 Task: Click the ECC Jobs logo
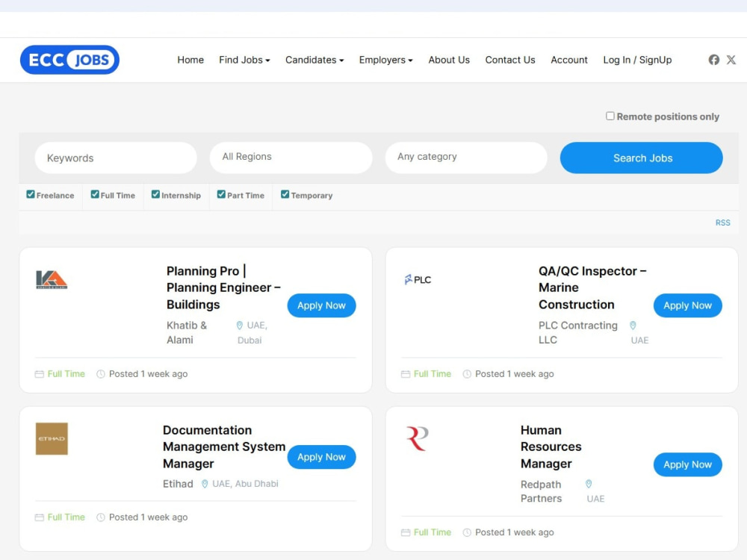click(x=69, y=60)
